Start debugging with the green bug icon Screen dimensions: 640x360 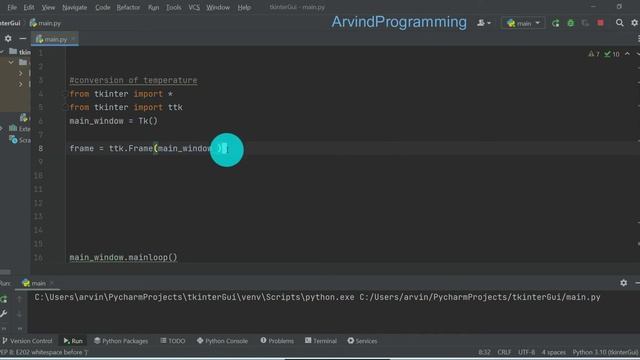571,23
